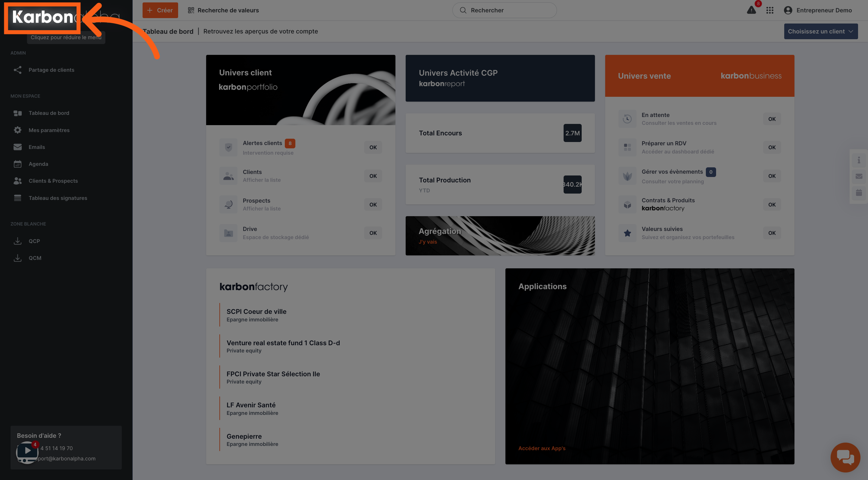Click the Tableau de bord sidebar icon
Image resolution: width=868 pixels, height=480 pixels.
pyautogui.click(x=17, y=113)
